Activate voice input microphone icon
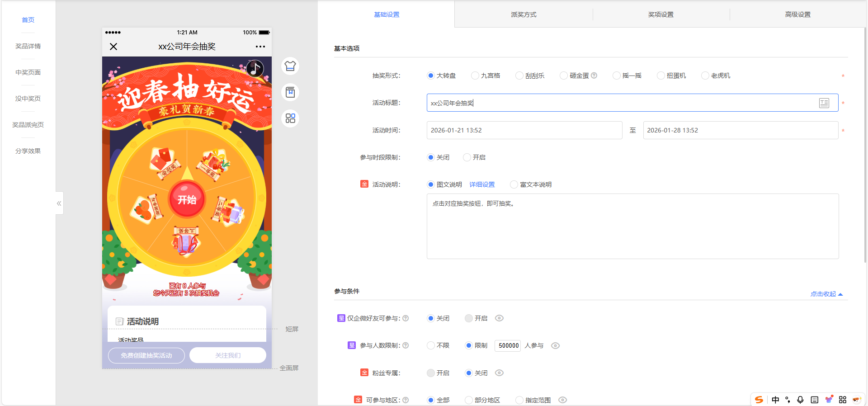 800,400
